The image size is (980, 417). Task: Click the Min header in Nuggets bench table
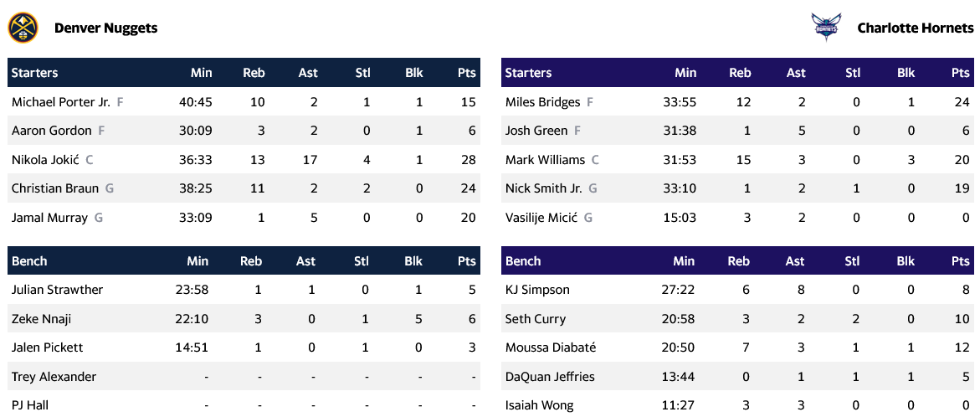click(x=198, y=261)
